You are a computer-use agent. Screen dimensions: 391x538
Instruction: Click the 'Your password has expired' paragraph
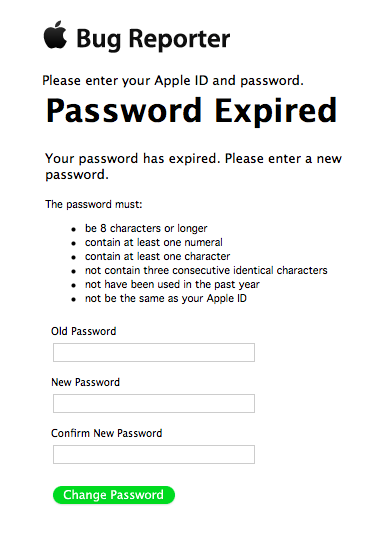193,166
